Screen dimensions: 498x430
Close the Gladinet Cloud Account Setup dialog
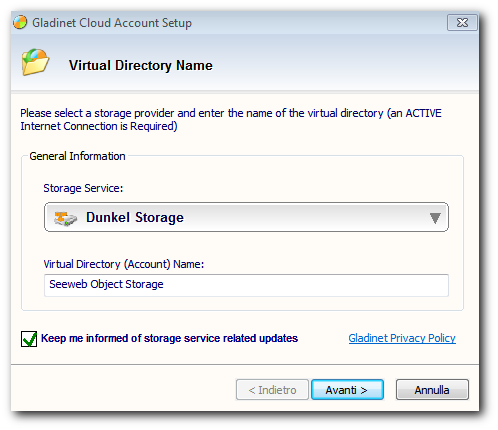(x=462, y=23)
